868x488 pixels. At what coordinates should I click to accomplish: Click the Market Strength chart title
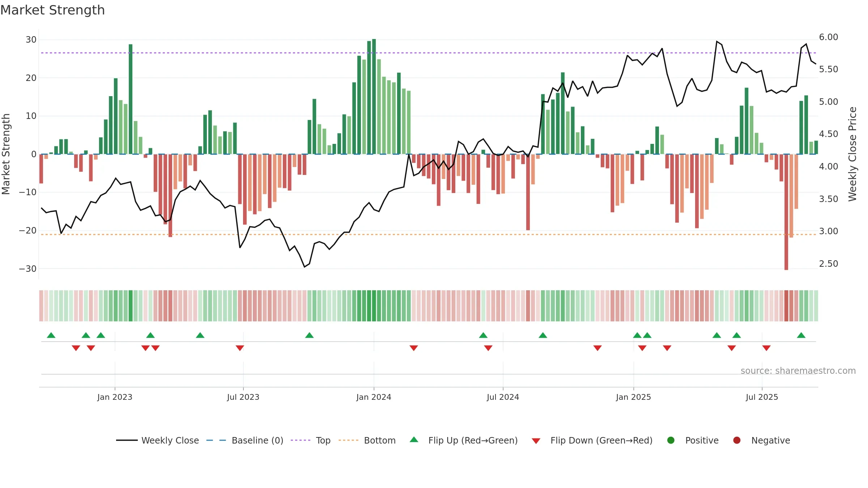point(53,10)
